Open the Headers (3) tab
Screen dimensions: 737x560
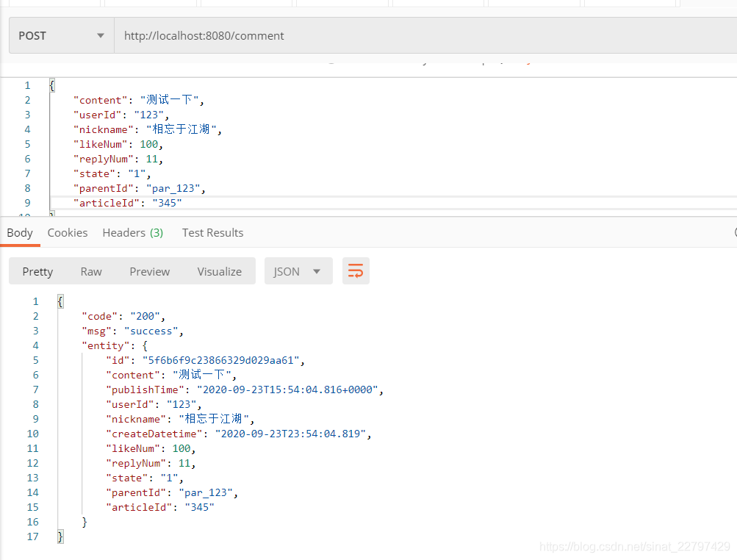click(132, 232)
